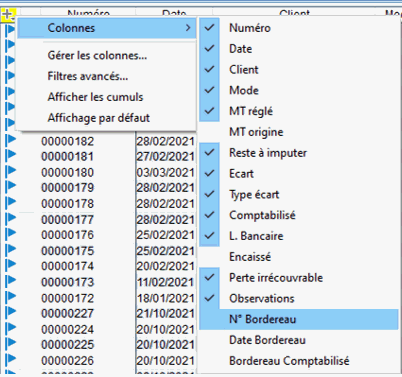
Task: Click the blue flag icon beside 00000227
Action: tap(11, 312)
